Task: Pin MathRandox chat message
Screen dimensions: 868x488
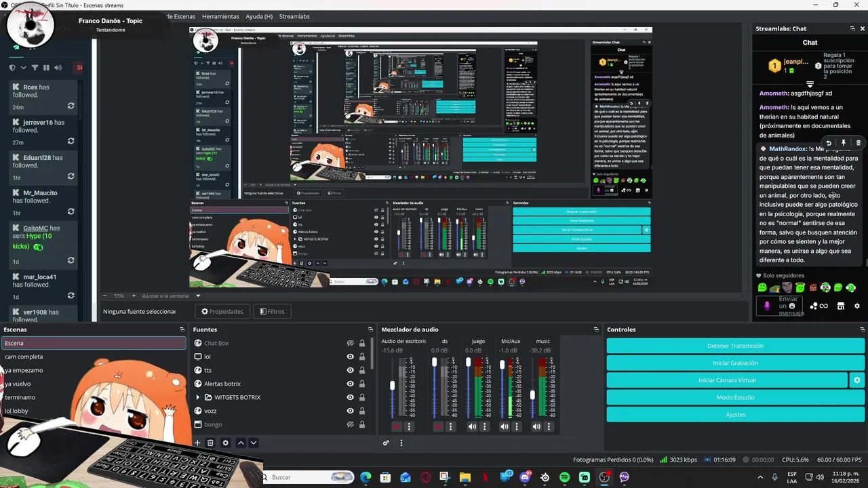Action: coord(844,143)
